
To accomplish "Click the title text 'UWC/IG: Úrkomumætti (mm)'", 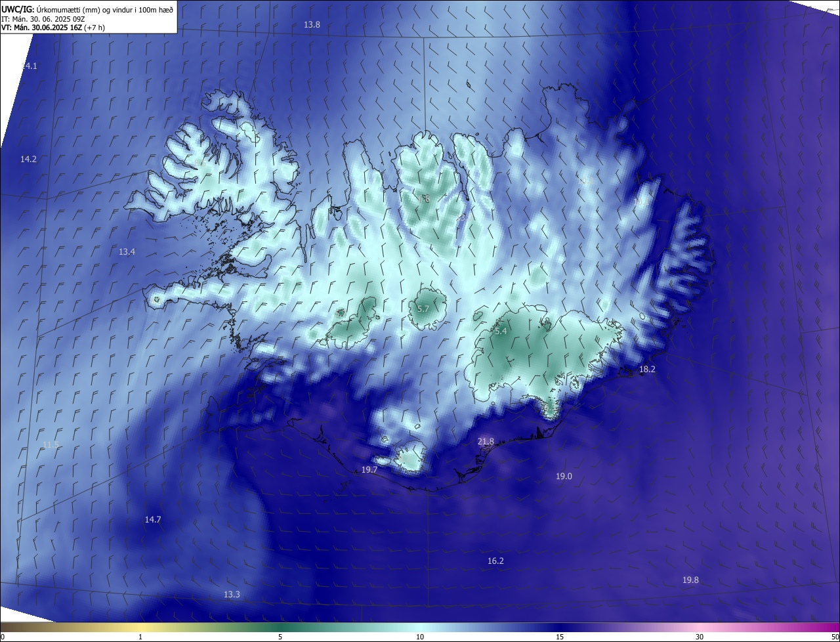I will coord(50,9).
